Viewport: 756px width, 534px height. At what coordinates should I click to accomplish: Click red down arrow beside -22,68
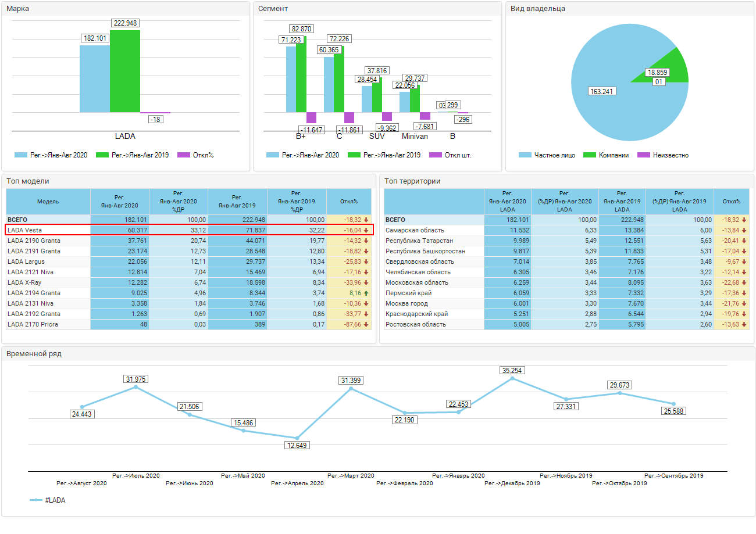tap(744, 282)
